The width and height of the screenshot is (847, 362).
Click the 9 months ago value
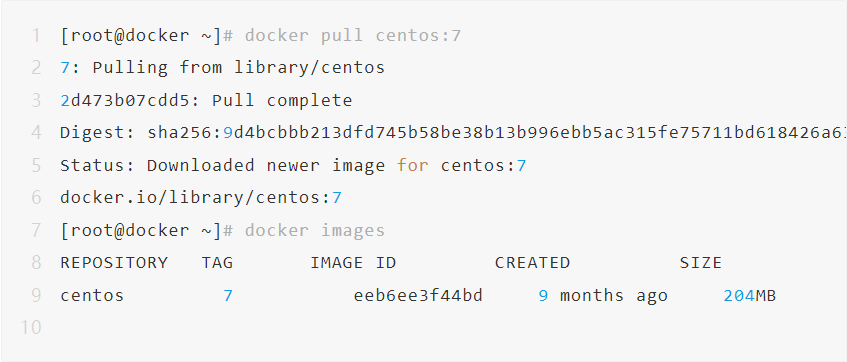tap(603, 296)
